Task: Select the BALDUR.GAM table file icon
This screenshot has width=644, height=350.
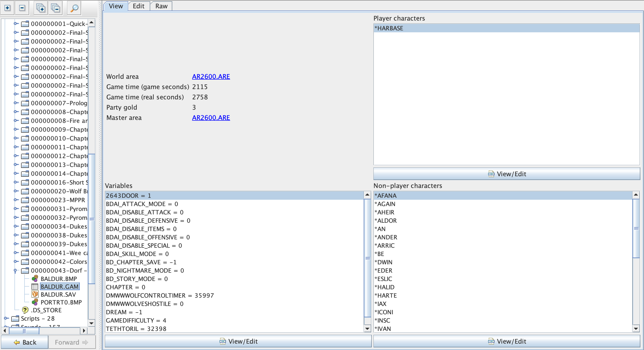Action: pos(35,286)
